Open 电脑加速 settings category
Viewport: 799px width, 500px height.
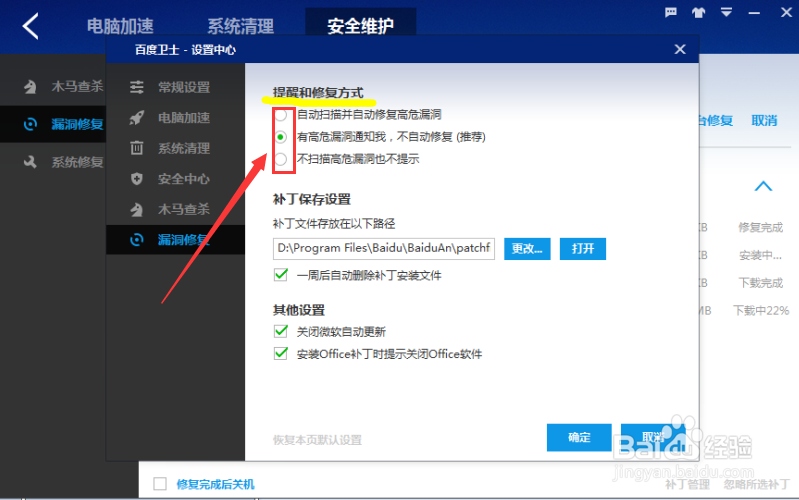click(x=184, y=118)
